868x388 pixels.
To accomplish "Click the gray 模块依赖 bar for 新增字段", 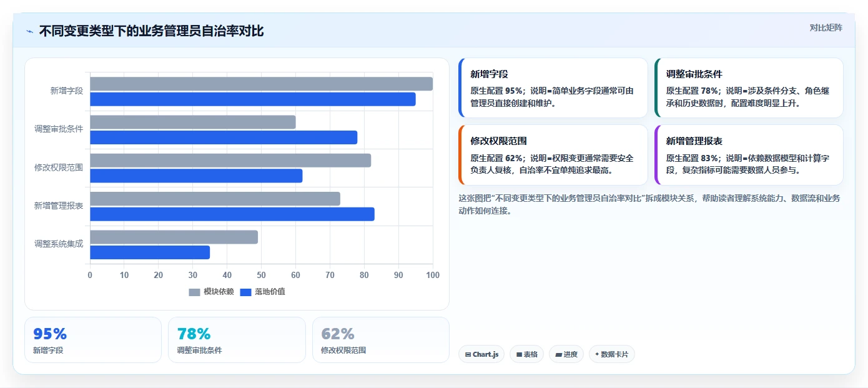I will (x=261, y=84).
